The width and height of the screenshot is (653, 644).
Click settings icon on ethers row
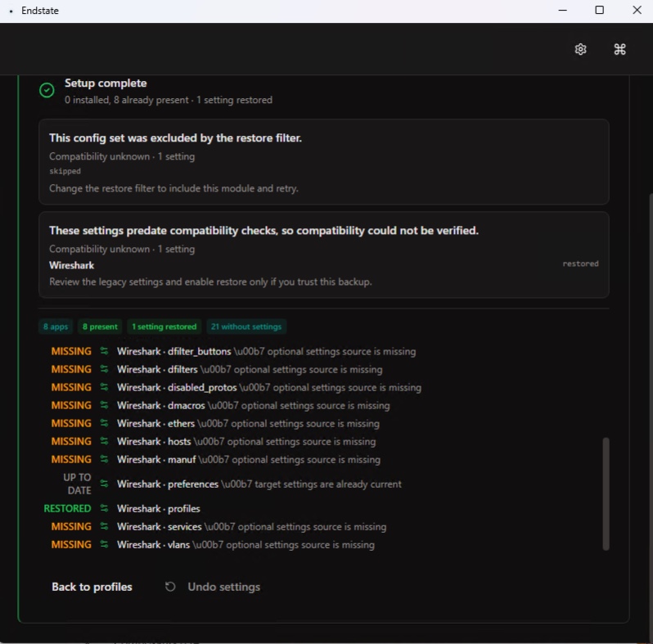104,423
